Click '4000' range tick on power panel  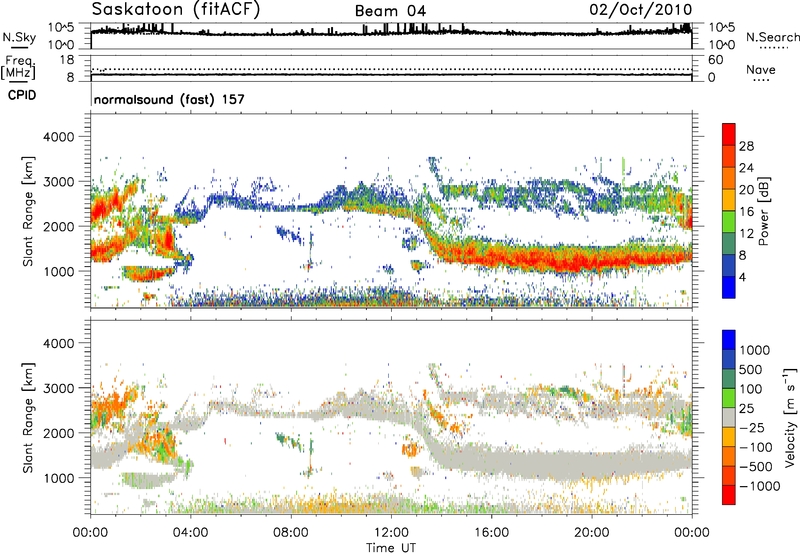click(58, 137)
